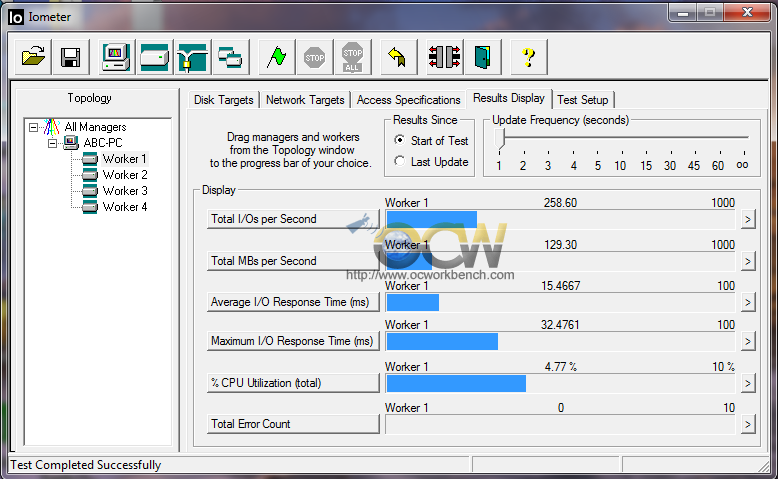Disconnect the selected worker or manager icon
778x479 pixels.
pos(445,57)
